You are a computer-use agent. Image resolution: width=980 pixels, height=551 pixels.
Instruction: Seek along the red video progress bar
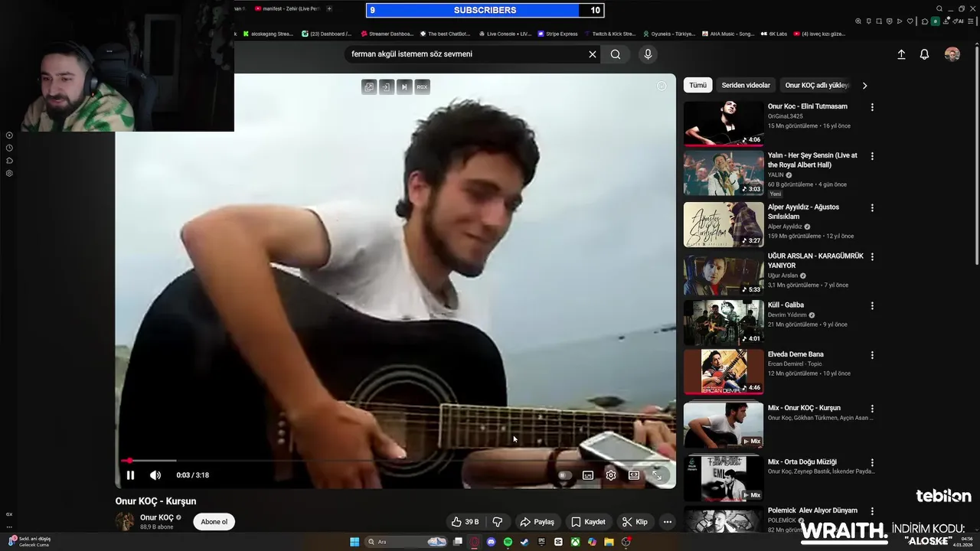396,461
